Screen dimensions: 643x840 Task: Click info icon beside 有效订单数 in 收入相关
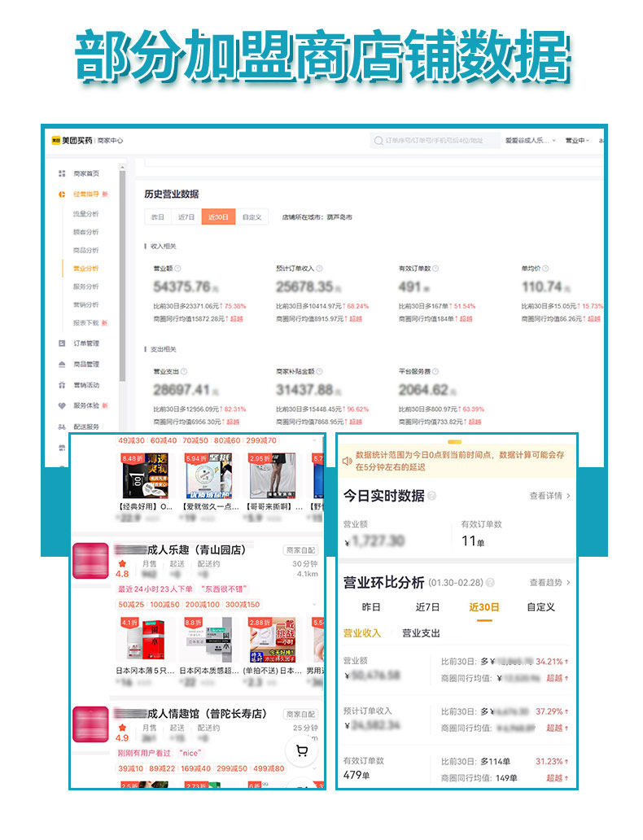pyautogui.click(x=435, y=269)
